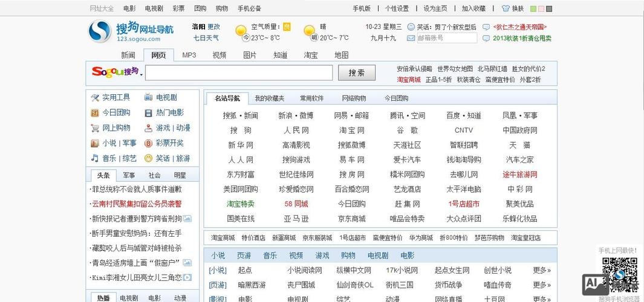This screenshot has width=644, height=302.
Task: Expand 更多 in the 页游 row
Action: pos(542,284)
